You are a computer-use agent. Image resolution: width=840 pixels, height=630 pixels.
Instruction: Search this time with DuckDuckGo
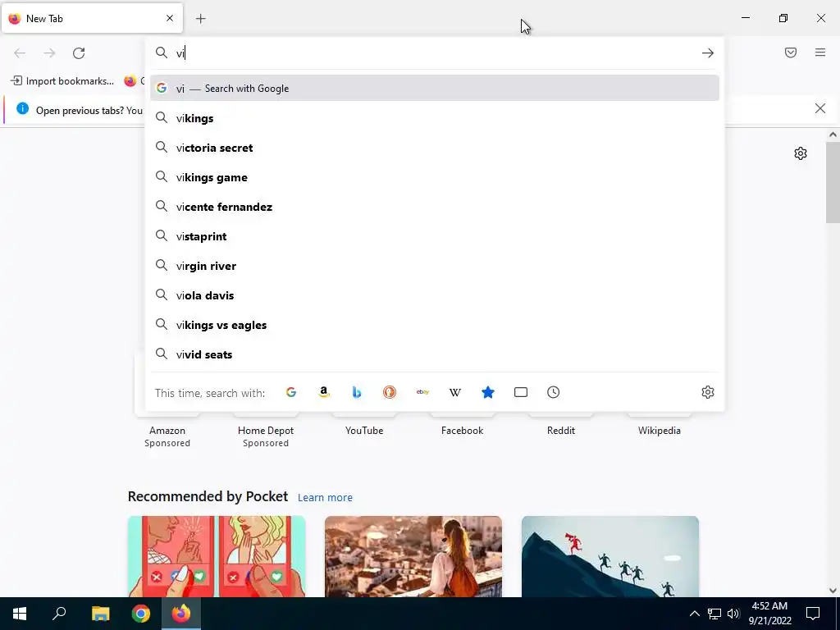click(x=390, y=392)
